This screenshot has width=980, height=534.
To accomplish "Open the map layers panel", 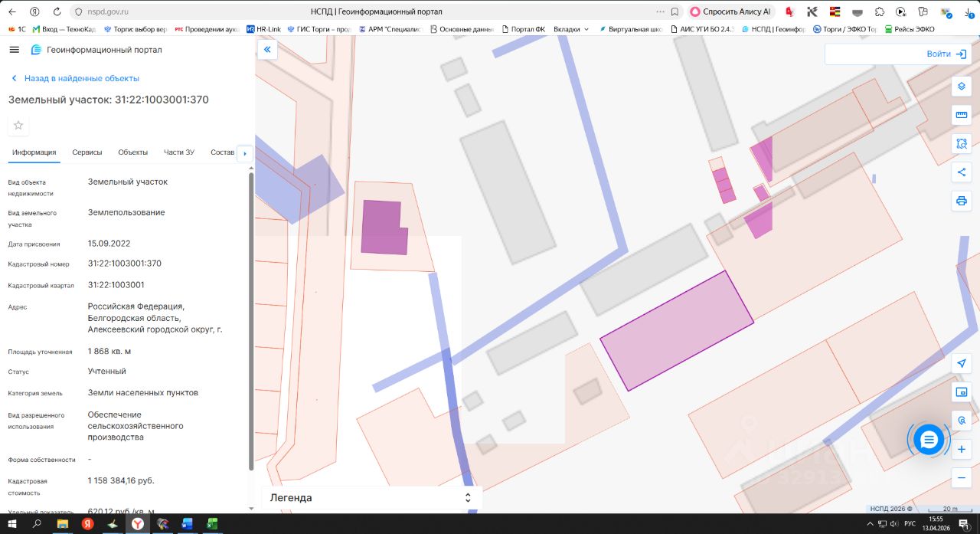I will coord(962,86).
